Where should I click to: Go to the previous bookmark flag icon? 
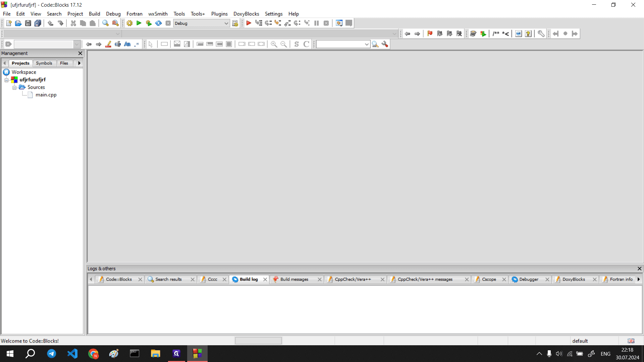440,34
